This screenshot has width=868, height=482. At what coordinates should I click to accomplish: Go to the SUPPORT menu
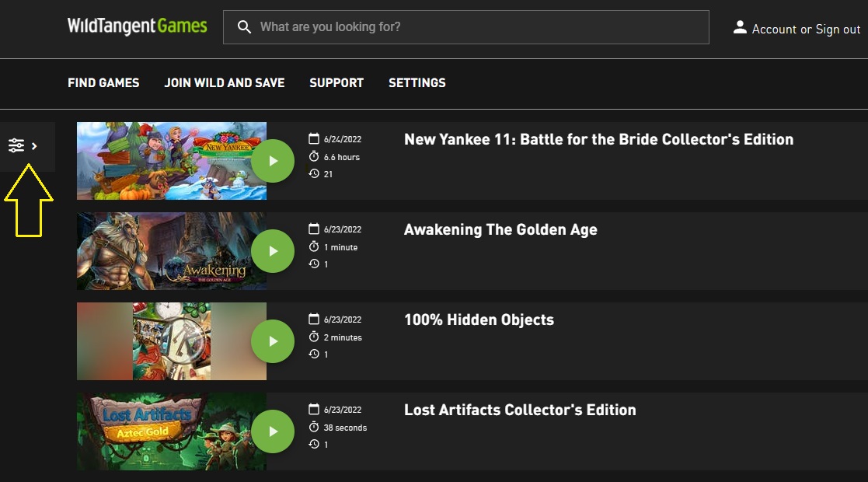[x=336, y=82]
